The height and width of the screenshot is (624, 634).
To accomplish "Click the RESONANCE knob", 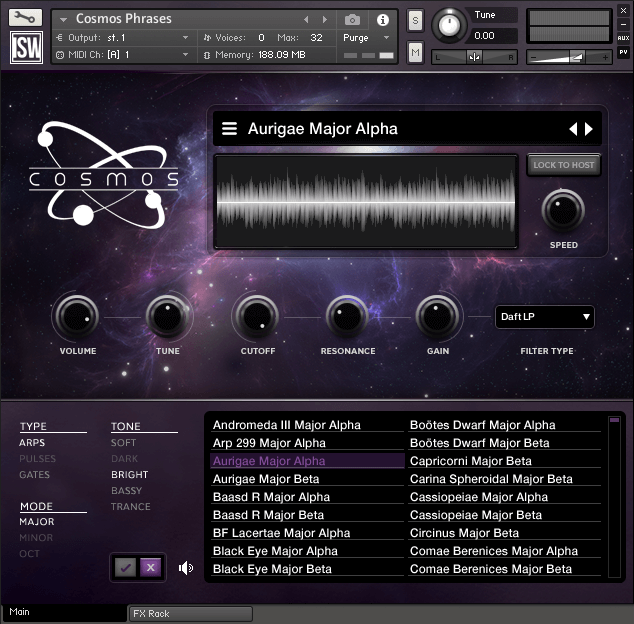I will (x=347, y=317).
